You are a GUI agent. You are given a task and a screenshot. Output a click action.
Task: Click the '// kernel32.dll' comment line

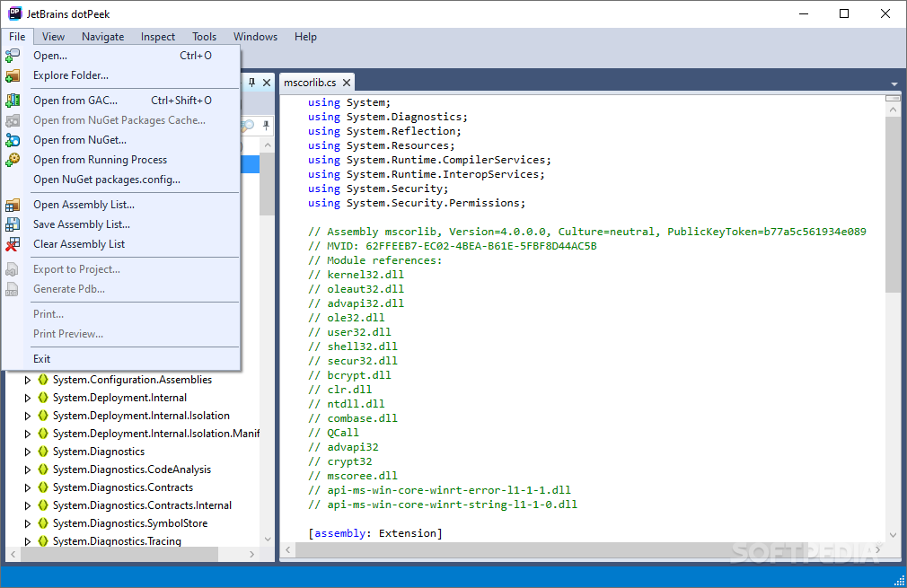pos(356,275)
